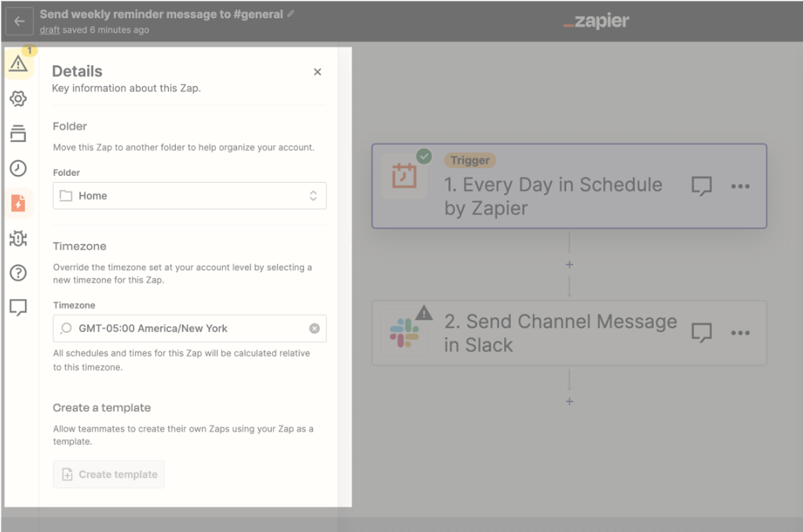Open the debug bug icon in sidebar

(x=18, y=238)
